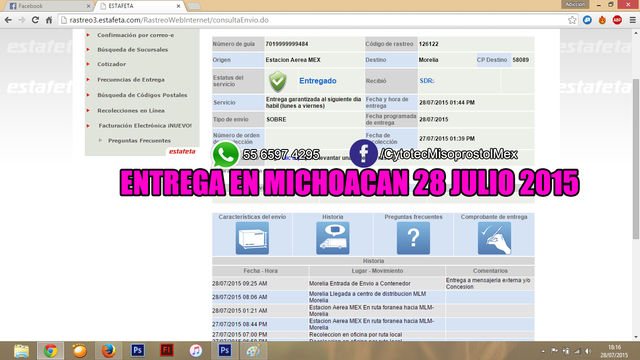Open the Preguntas frecuentes question mark icon
This screenshot has height=360, width=640.
coord(413,238)
